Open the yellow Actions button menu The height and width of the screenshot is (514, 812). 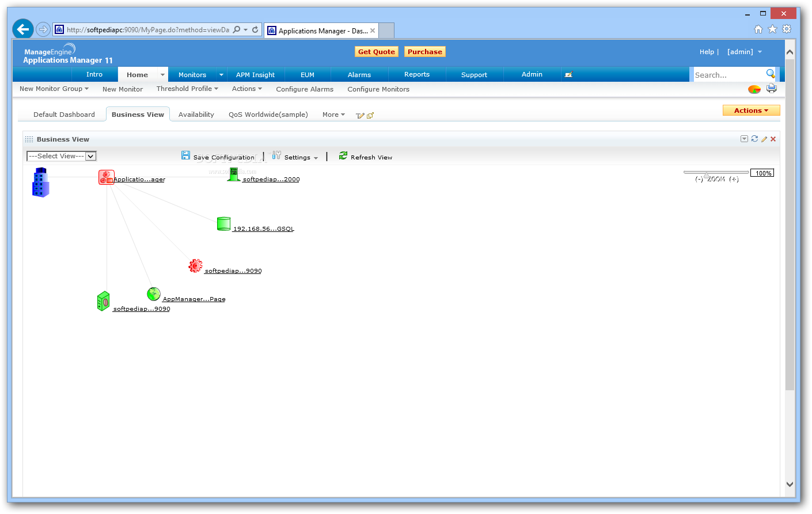tap(751, 111)
